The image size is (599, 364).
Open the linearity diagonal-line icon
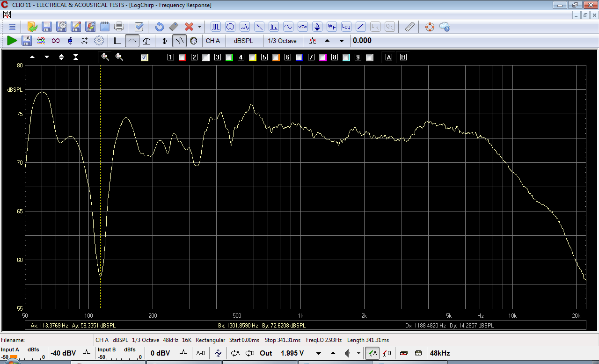(361, 27)
